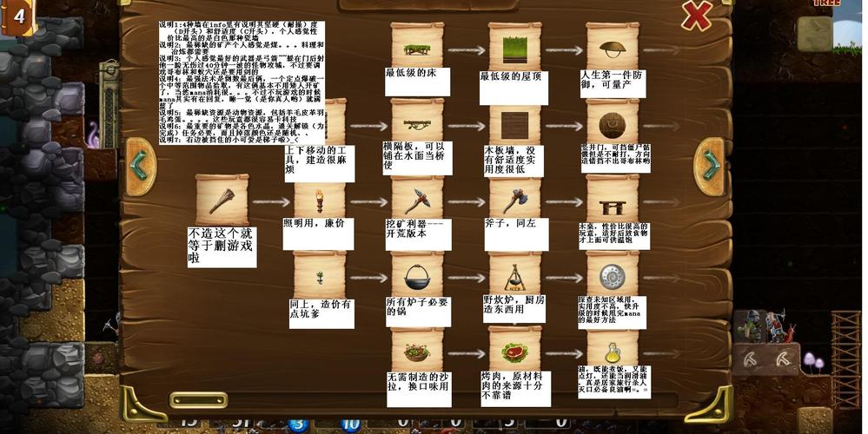
Task: Click the salad bowl recipe icon
Action: (416, 352)
